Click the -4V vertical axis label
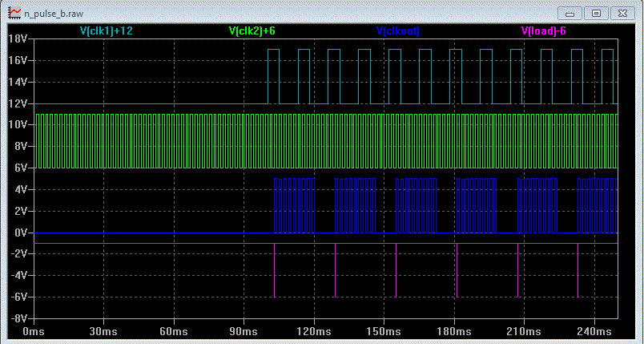This screenshot has width=644, height=344. pyautogui.click(x=18, y=276)
